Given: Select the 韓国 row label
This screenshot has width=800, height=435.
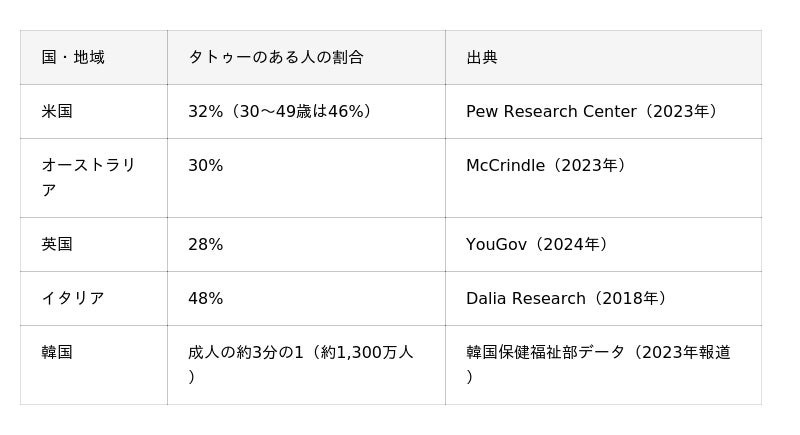Looking at the screenshot, I should pyautogui.click(x=94, y=365).
